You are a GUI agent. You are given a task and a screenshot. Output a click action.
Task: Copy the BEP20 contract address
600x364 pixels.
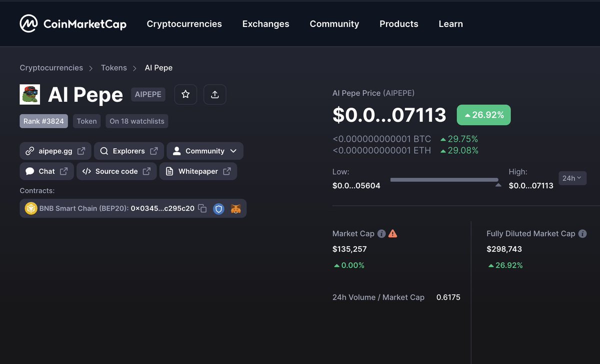click(x=202, y=208)
